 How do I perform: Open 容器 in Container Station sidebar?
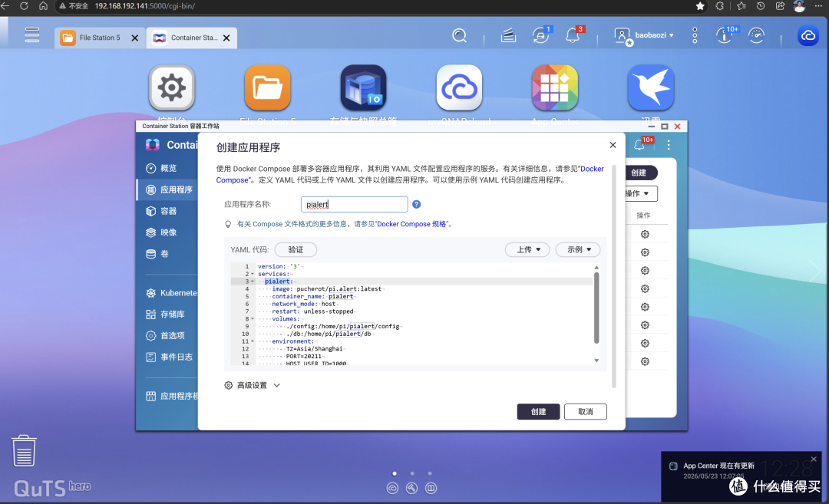pyautogui.click(x=167, y=211)
